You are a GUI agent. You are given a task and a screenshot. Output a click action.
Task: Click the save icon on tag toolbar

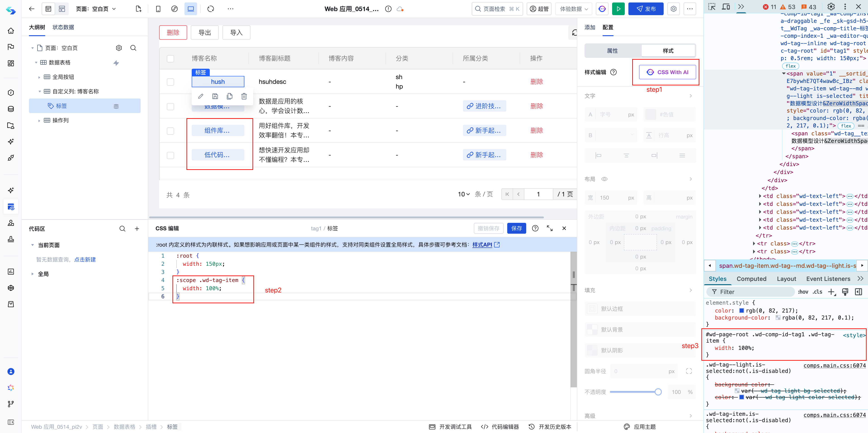pos(215,96)
